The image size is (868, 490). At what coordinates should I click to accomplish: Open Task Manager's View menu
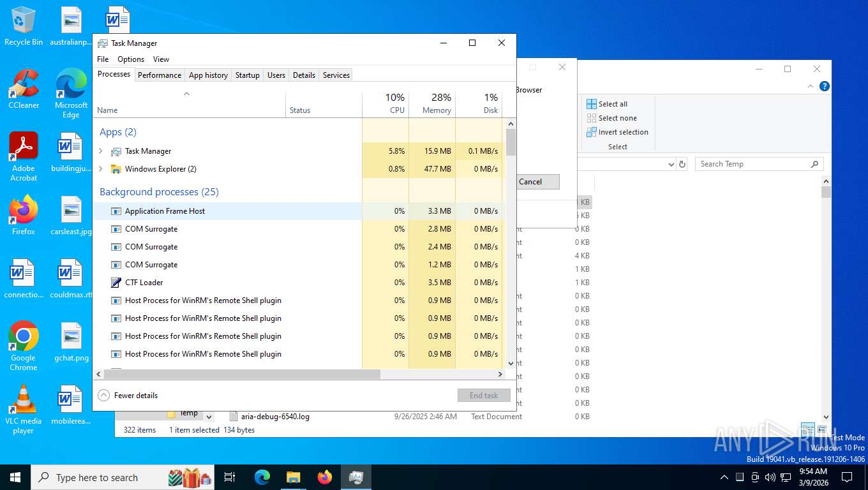coord(161,59)
